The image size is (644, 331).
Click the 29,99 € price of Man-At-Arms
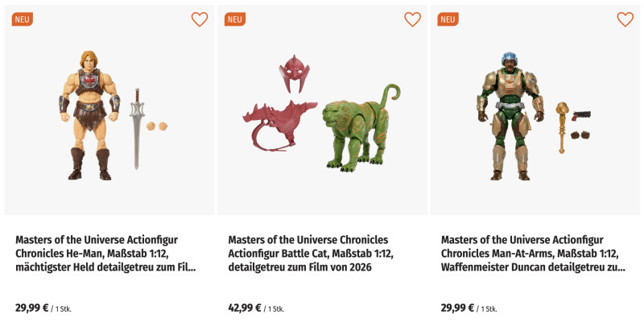pyautogui.click(x=458, y=308)
